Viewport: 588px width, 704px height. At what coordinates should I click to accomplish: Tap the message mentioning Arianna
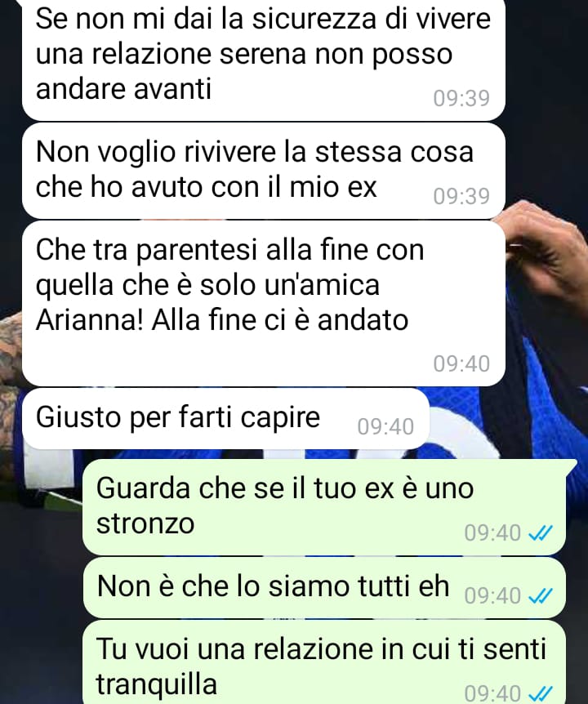[x=264, y=304]
